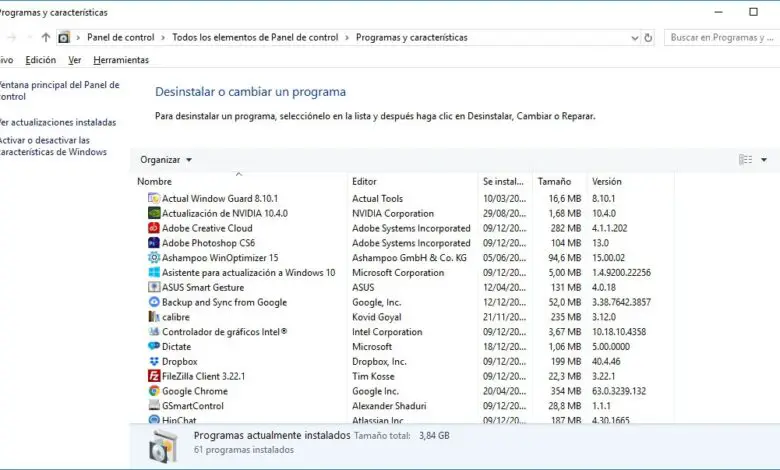The image size is (780, 470).
Task: Select Ashampoo WinOptimizer 15 entry
Action: (220, 258)
